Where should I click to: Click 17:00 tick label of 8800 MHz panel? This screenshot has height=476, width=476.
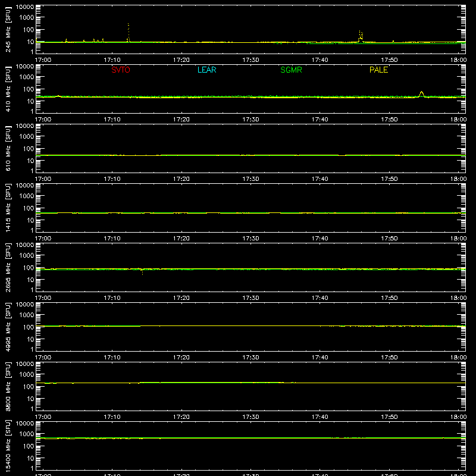click(43, 417)
